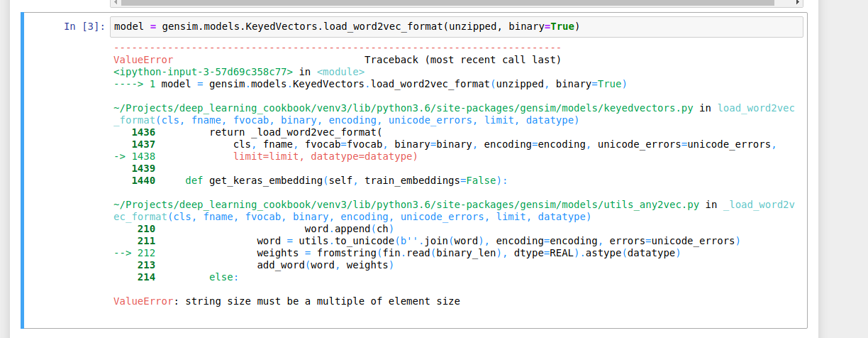The image size is (868, 338).
Task: Click the horizontal scrollbar thumb
Action: (447, 3)
